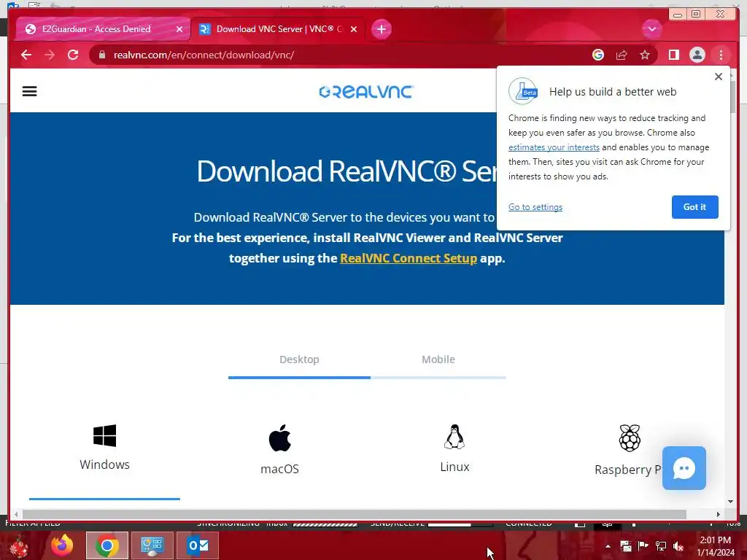The height and width of the screenshot is (560, 747).
Task: Open the chat widget button
Action: [x=684, y=468]
